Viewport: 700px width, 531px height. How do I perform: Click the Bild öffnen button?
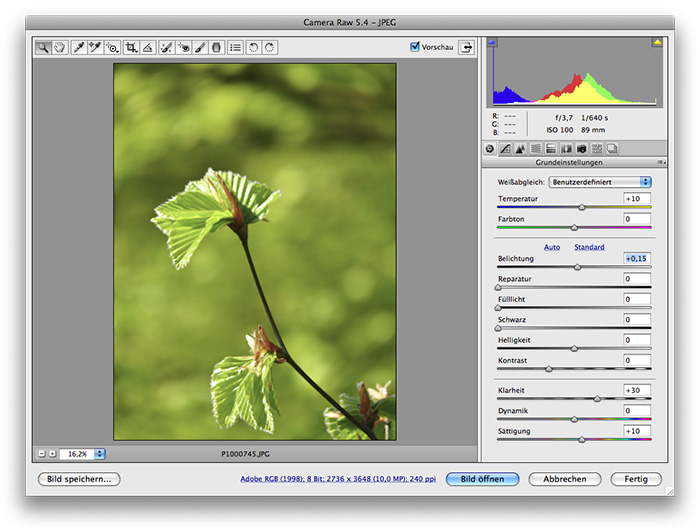pos(483,479)
